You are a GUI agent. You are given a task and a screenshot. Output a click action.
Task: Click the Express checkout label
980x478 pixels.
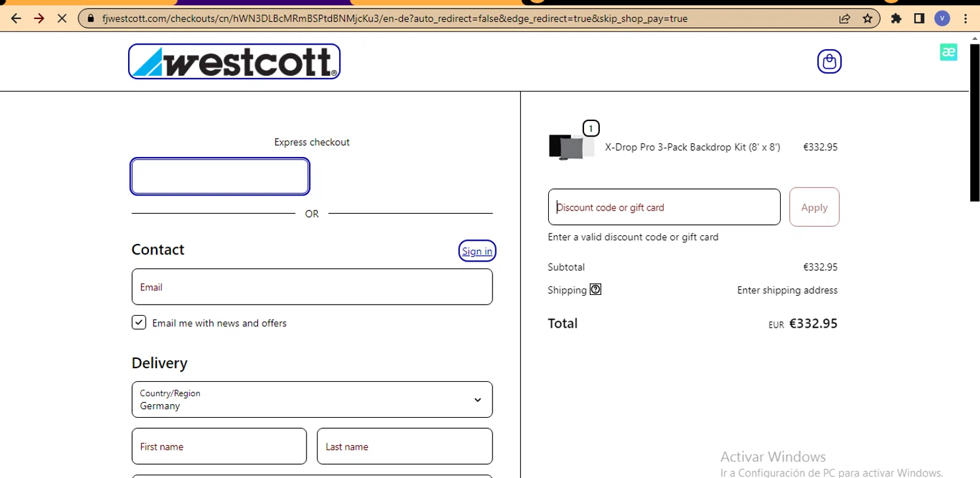(x=312, y=142)
